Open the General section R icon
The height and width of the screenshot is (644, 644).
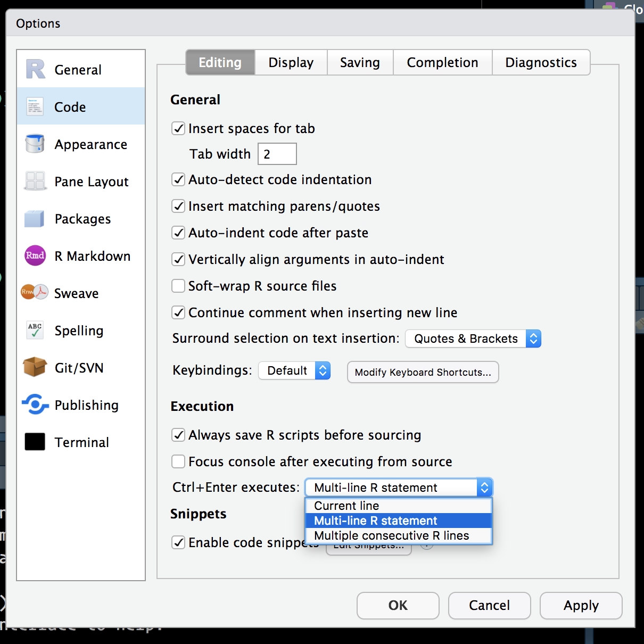(36, 69)
